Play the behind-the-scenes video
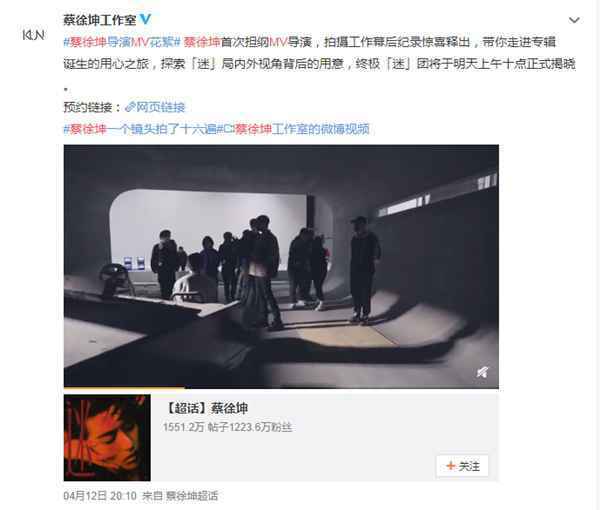 (x=281, y=266)
